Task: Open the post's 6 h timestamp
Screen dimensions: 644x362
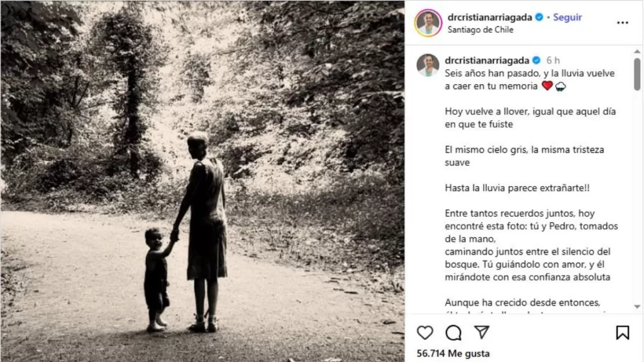Action: [553, 60]
